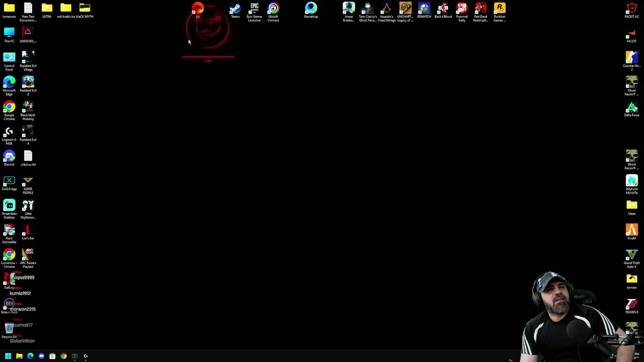Select the FACEIT AC shortcut
This screenshot has width=644, height=362.
click(632, 11)
